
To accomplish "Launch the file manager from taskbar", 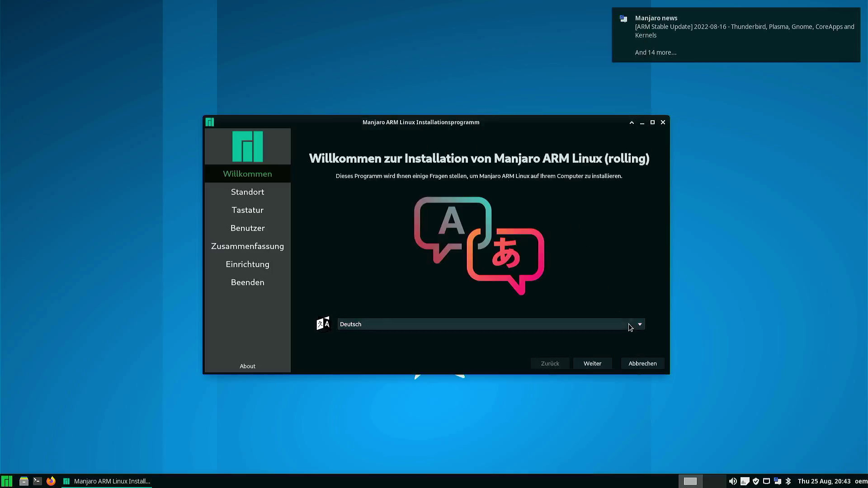I will click(x=24, y=481).
